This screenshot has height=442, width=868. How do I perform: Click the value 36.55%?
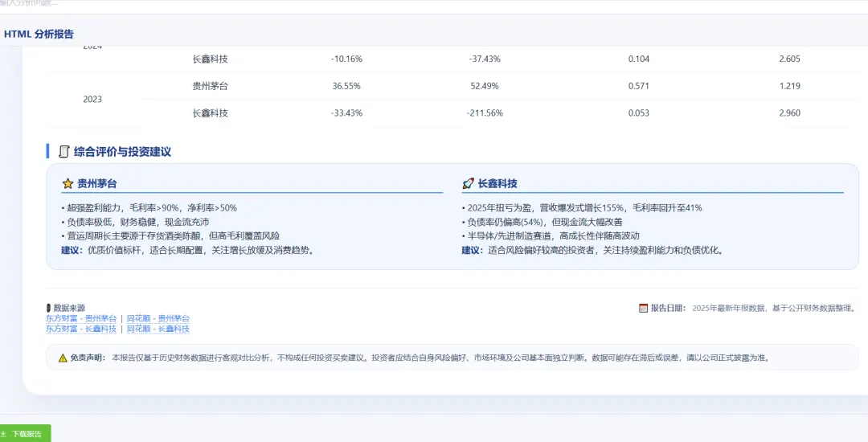coord(346,86)
